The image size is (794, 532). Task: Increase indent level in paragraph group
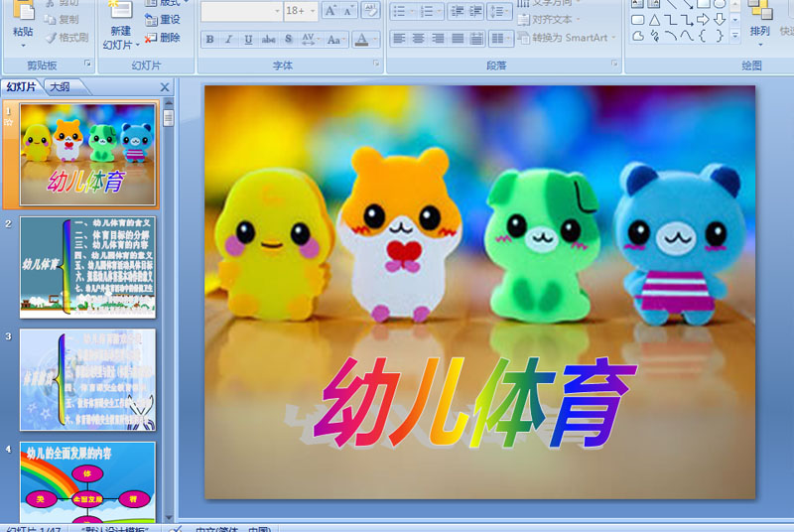pyautogui.click(x=475, y=11)
